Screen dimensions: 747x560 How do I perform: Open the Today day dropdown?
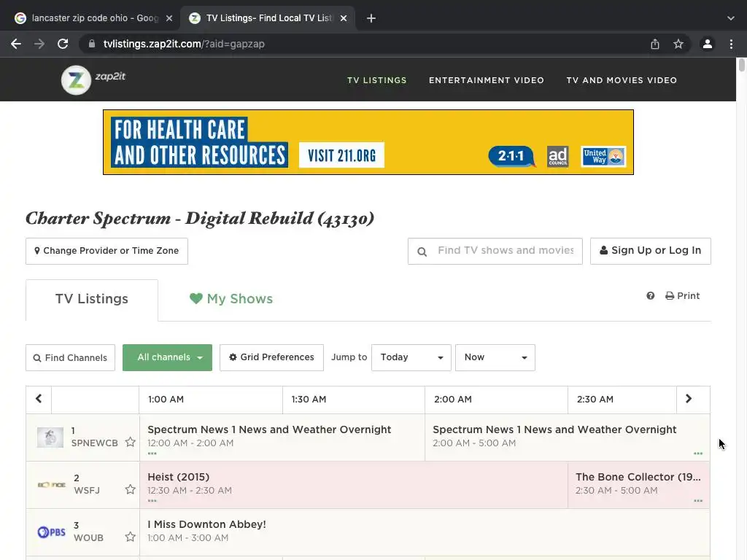[x=411, y=357]
